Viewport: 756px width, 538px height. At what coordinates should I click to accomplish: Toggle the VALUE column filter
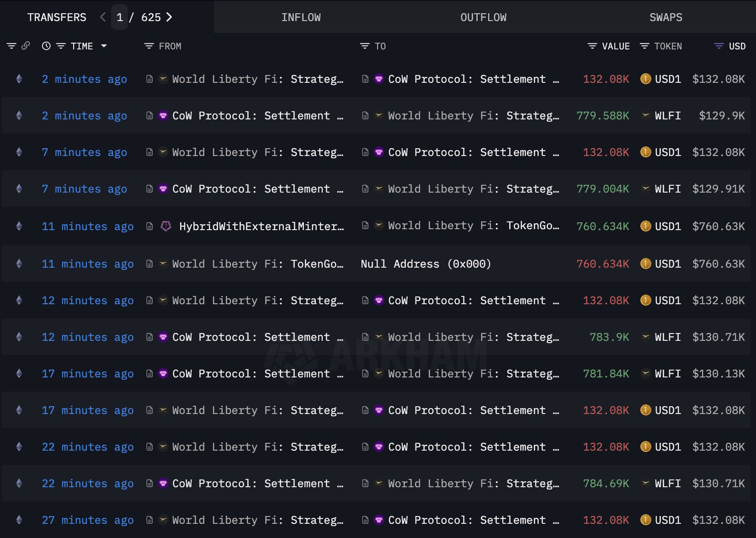point(591,46)
